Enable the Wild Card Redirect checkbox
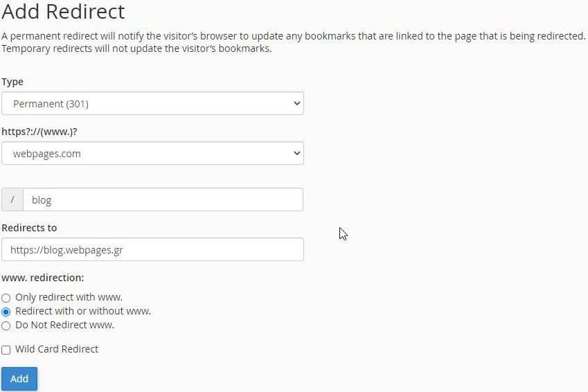Image resolution: width=588 pixels, height=392 pixels. tap(6, 350)
